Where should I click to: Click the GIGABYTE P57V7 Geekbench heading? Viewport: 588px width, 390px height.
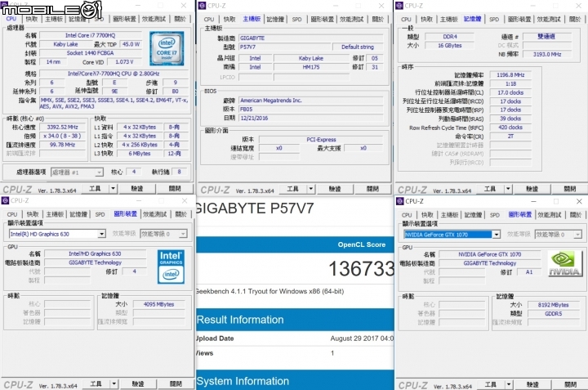[x=255, y=208]
